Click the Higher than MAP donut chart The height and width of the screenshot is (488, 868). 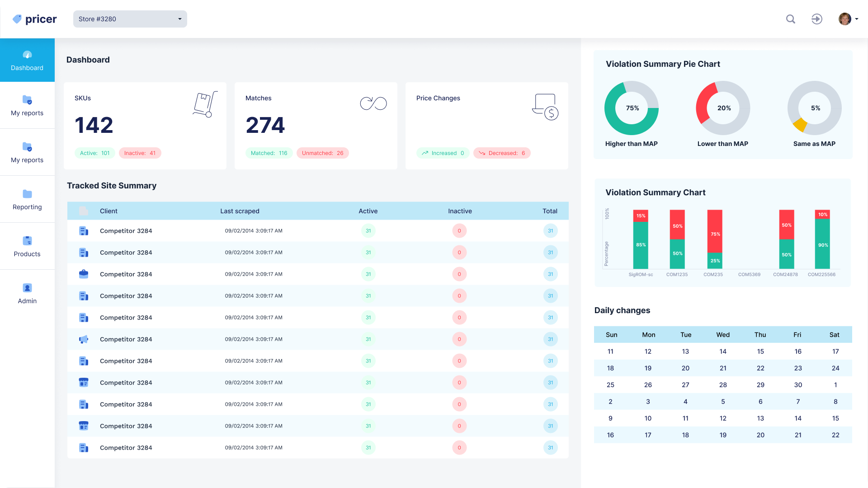[x=631, y=108]
